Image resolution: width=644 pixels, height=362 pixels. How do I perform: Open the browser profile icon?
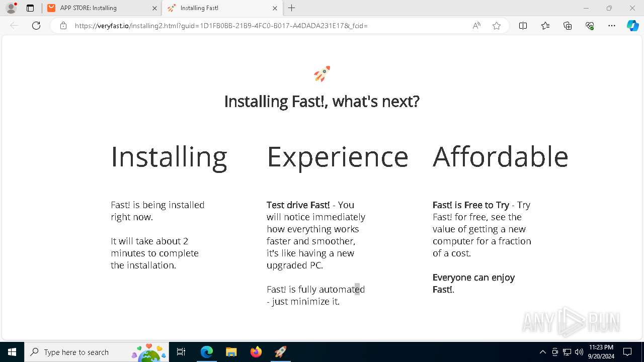click(11, 8)
